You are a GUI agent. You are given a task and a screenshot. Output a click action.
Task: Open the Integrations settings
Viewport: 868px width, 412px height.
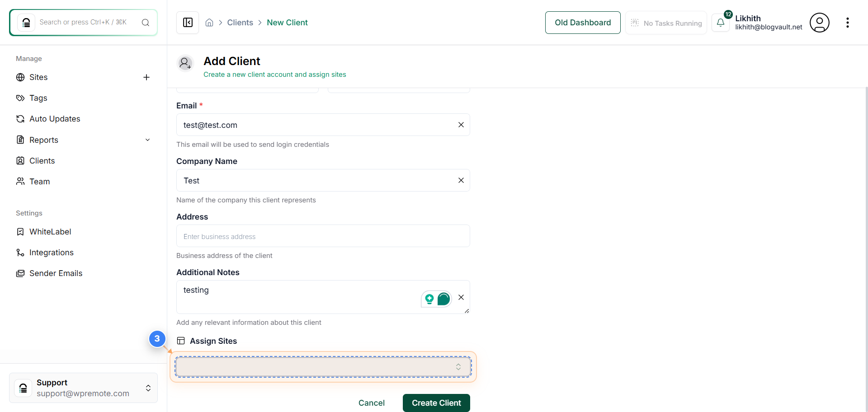coord(51,252)
